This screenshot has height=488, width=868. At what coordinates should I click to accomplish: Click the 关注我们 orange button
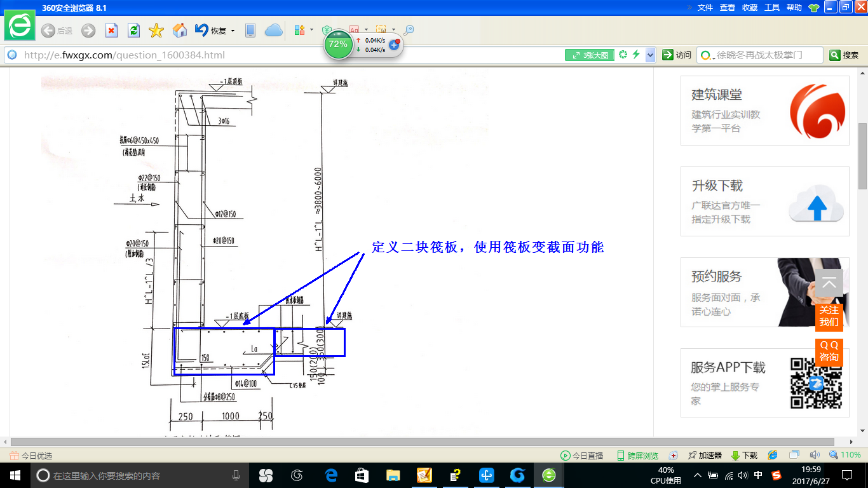(829, 316)
